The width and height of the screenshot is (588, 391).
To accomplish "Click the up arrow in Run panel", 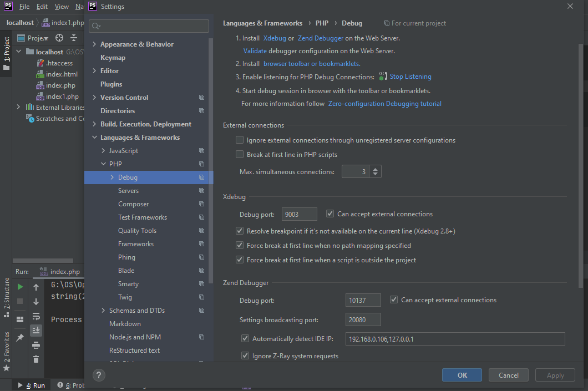I will pos(36,287).
